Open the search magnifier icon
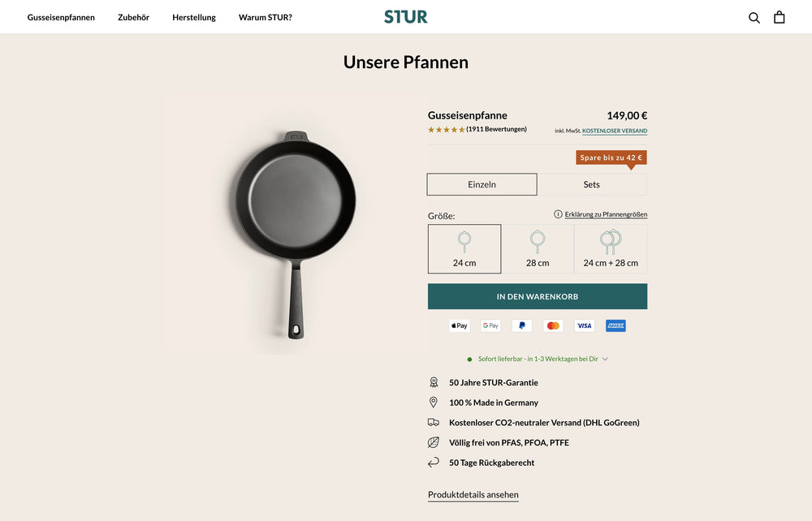The height and width of the screenshot is (521, 812). pyautogui.click(x=754, y=17)
